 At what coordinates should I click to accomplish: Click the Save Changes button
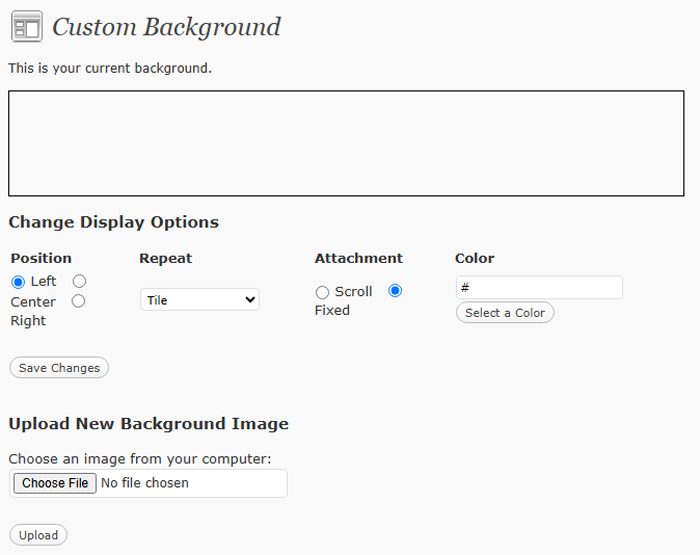click(x=59, y=368)
